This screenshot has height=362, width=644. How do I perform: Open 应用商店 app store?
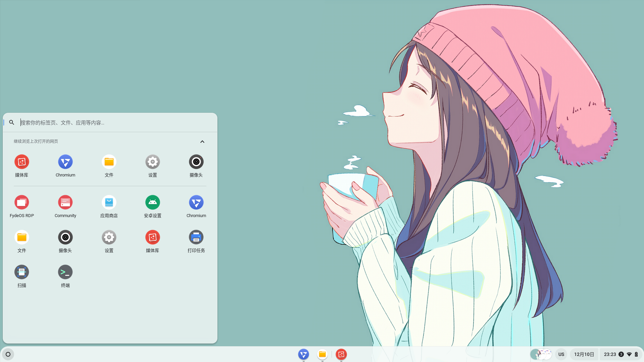point(109,206)
